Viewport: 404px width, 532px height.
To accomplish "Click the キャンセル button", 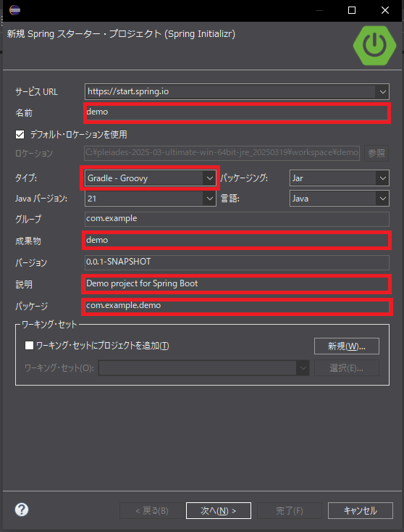I will [x=361, y=511].
